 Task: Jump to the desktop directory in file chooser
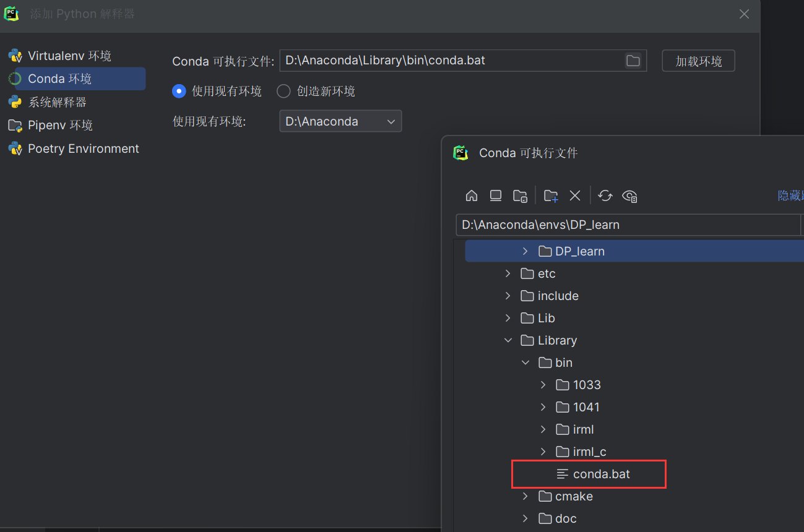pos(496,195)
